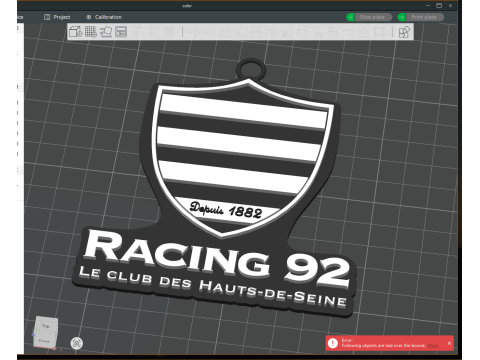This screenshot has width=480, height=360.
Task: Run Auto orient from the toolbar
Action: (x=106, y=32)
